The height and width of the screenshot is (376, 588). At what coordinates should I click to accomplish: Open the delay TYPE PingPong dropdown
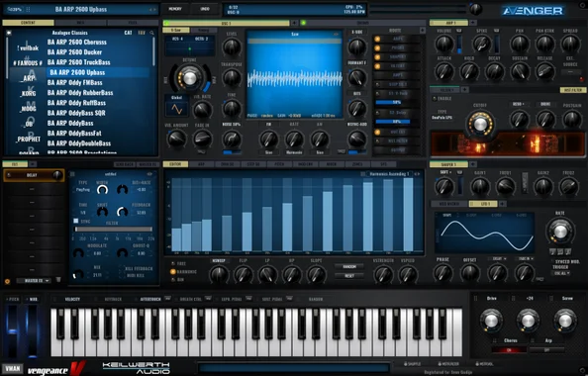tap(83, 190)
